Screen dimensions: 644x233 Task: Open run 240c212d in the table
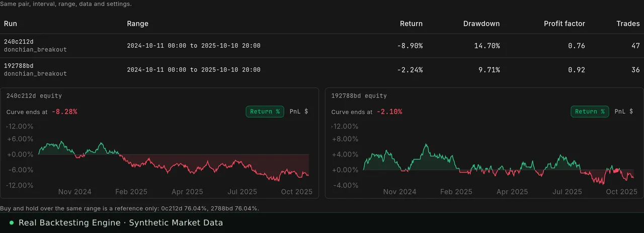(x=19, y=42)
